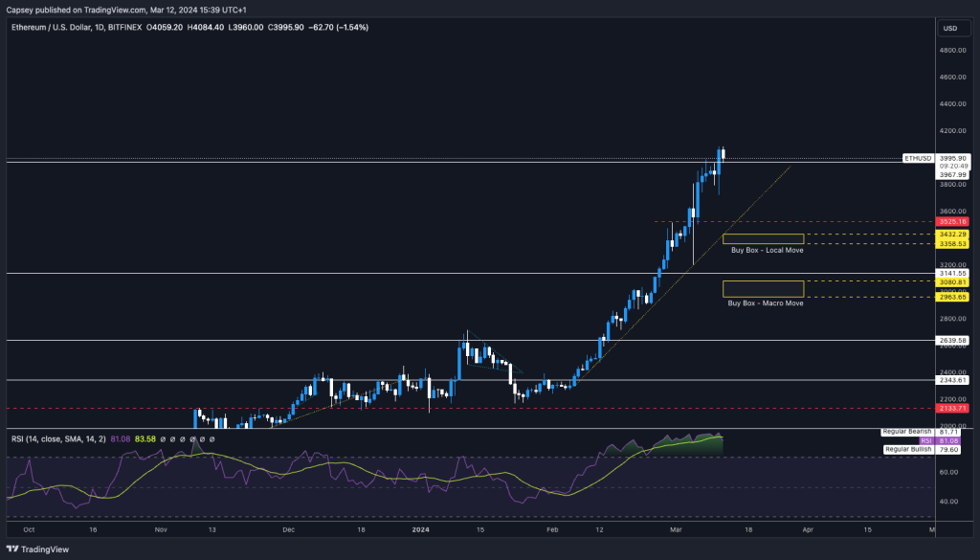Click the Apr date on time axis
The width and height of the screenshot is (980, 560).
click(808, 529)
